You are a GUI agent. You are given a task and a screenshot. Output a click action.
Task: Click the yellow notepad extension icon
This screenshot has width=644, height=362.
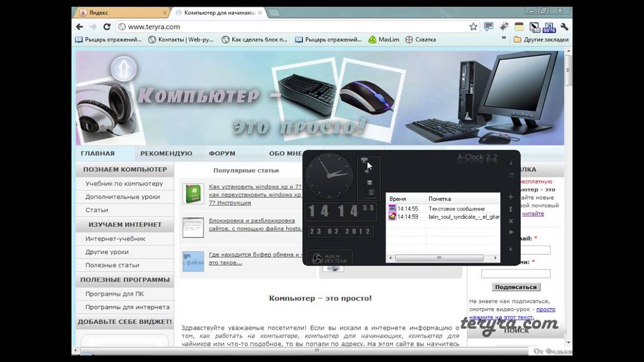519,27
